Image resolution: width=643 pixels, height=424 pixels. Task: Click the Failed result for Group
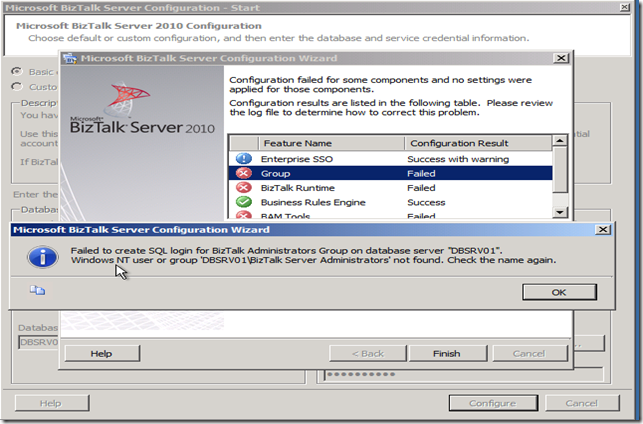(x=421, y=173)
